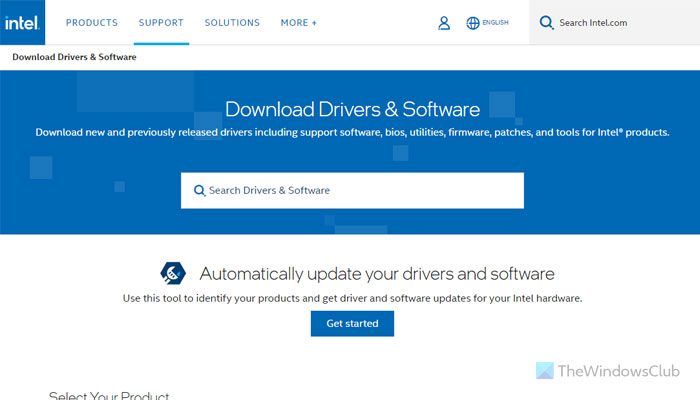Click the 'Use this tool to identify' text
Viewport: 700px width, 400px height.
coord(352,298)
